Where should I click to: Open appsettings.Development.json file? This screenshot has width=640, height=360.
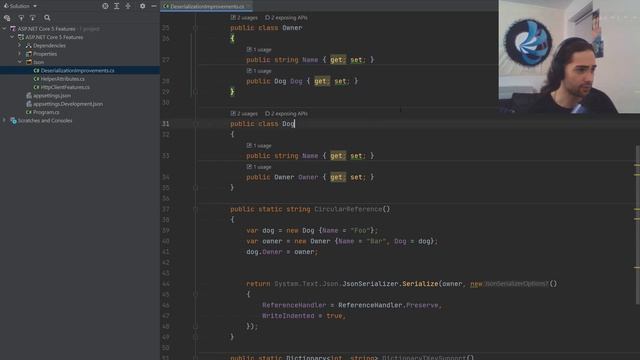point(68,104)
